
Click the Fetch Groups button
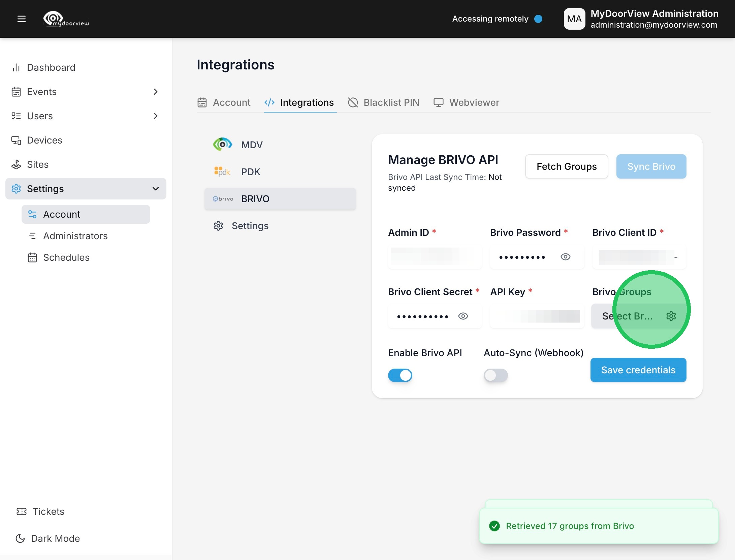point(566,166)
